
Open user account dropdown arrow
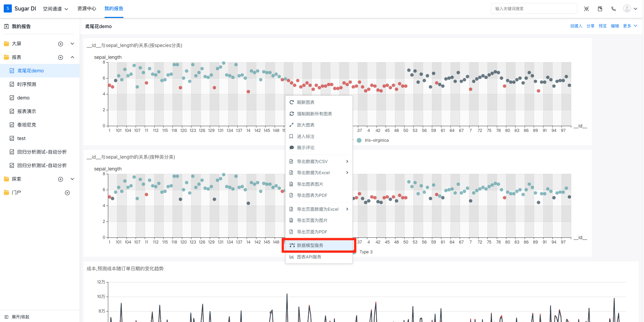[636, 9]
